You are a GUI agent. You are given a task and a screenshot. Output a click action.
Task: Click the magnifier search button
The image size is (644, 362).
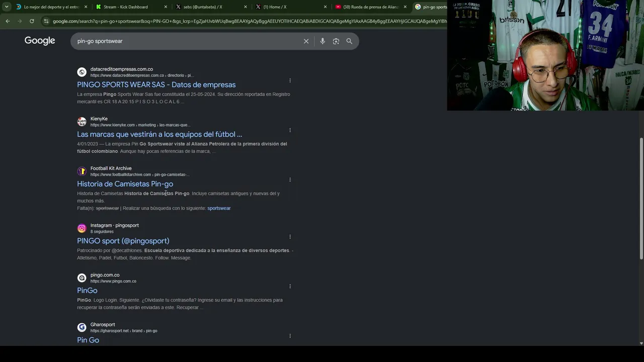[349, 41]
